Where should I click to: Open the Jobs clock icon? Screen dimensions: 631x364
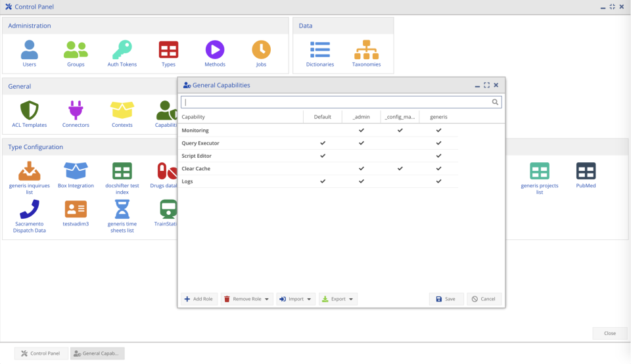[x=261, y=49]
